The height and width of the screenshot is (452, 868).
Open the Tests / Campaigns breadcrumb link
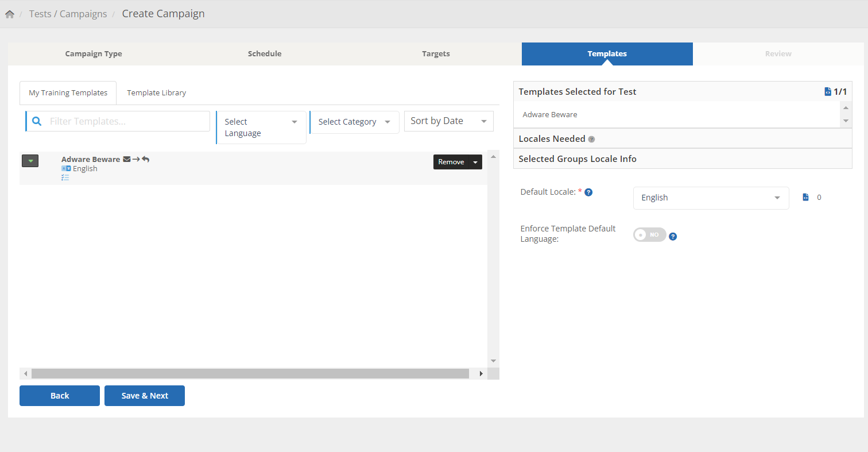click(x=68, y=14)
